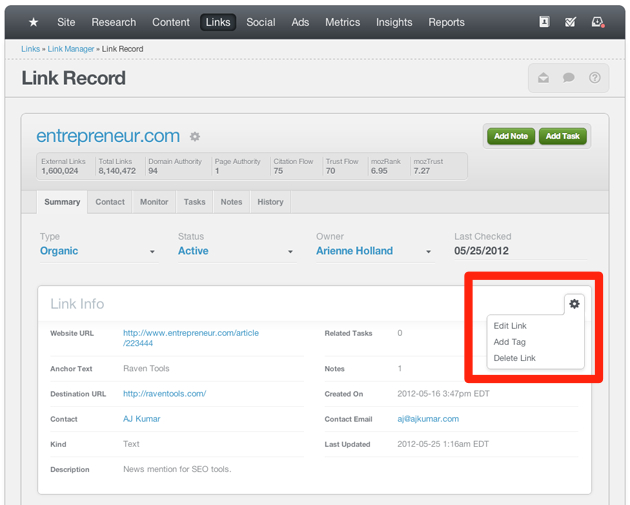Switch to the Notes tab
This screenshot has height=505, width=630.
pyautogui.click(x=231, y=202)
